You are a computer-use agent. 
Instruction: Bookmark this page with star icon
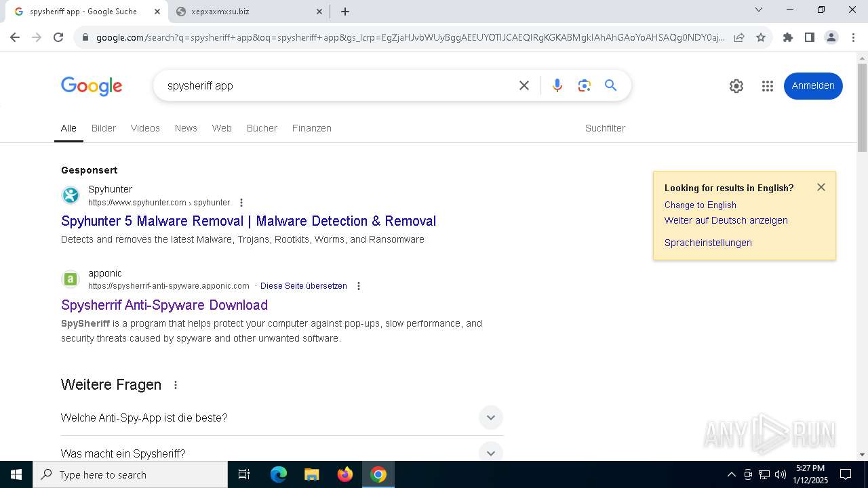(761, 37)
